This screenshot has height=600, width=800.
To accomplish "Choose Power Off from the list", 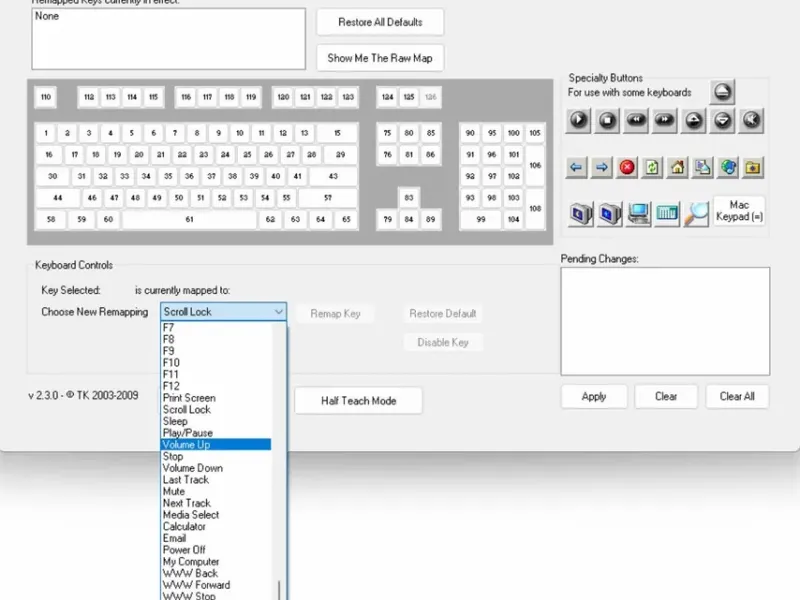I will coord(216,550).
